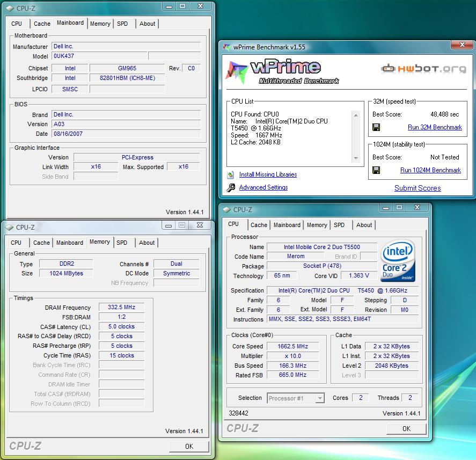The image size is (476, 460).
Task: Open Memory tab in CPU window
Action: pos(317,225)
